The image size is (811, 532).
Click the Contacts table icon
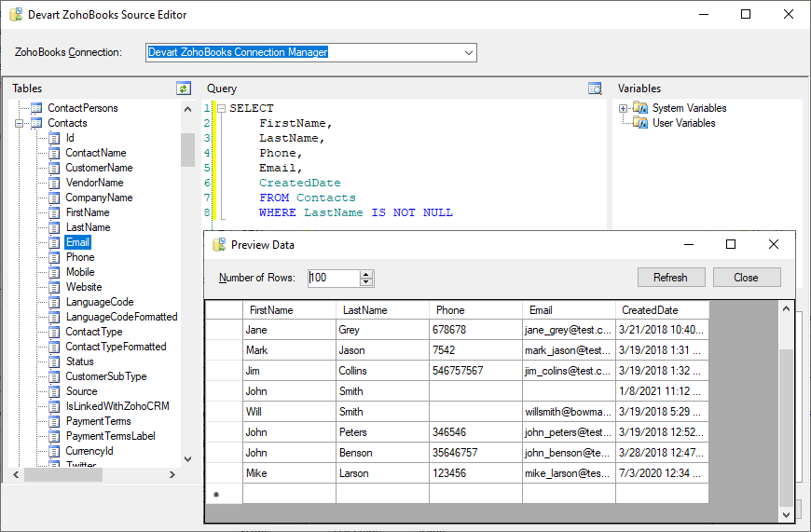click(36, 123)
